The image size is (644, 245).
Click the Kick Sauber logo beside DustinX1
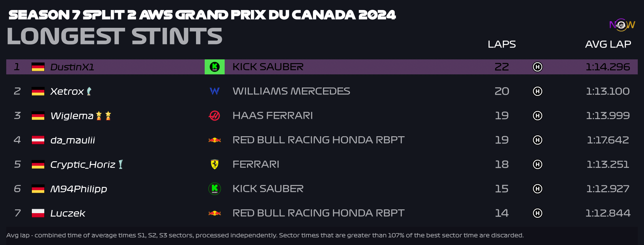click(x=215, y=67)
